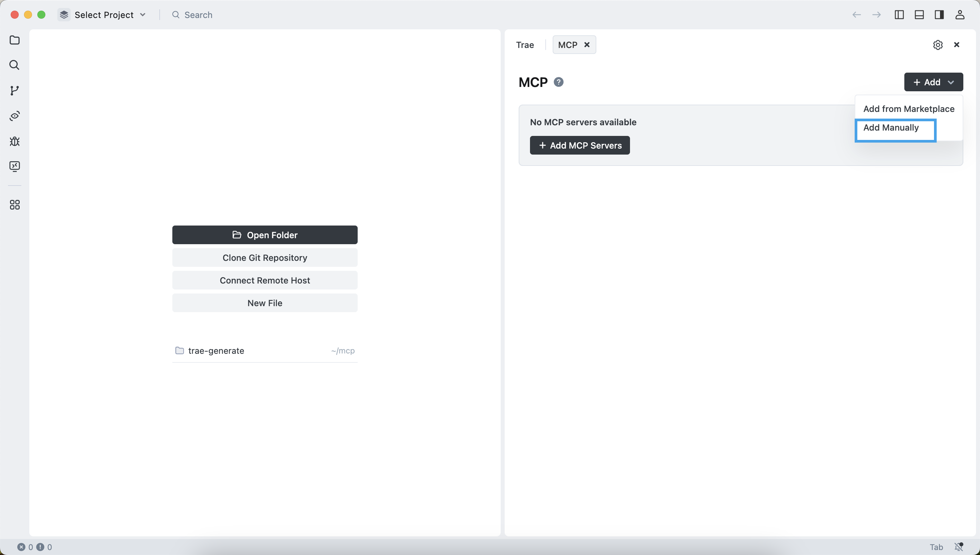
Task: Open the trae-generate recent project
Action: click(x=216, y=351)
